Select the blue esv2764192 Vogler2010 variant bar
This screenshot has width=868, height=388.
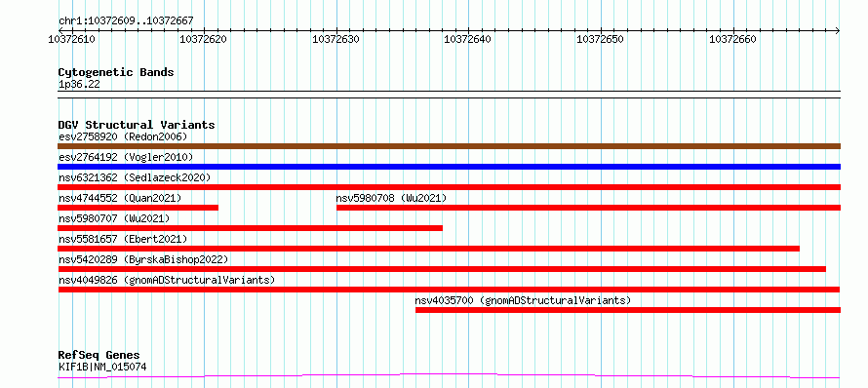(x=449, y=167)
